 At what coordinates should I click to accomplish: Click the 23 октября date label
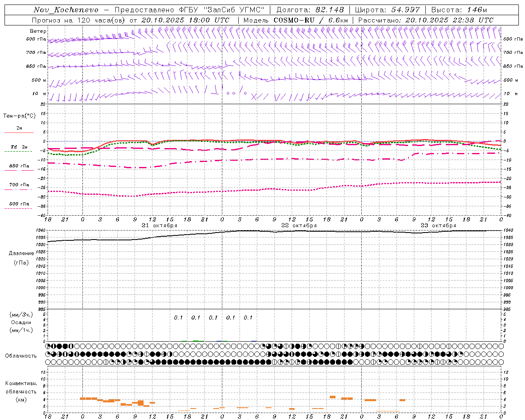pyautogui.click(x=438, y=226)
